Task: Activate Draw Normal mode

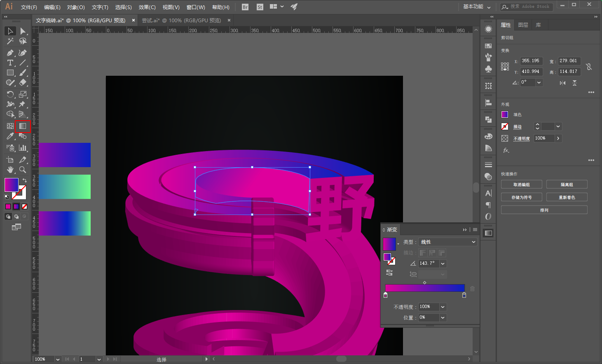Action: pos(8,217)
